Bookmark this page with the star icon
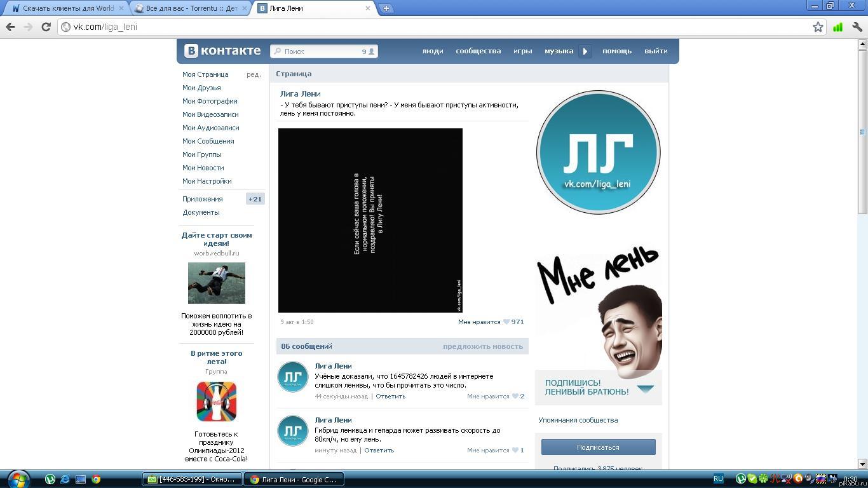 (x=818, y=27)
